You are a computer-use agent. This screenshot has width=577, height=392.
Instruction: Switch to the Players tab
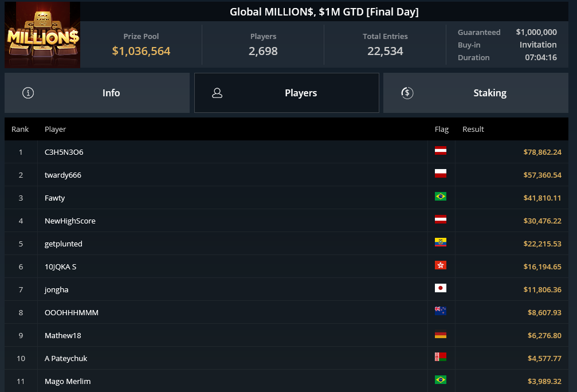286,93
